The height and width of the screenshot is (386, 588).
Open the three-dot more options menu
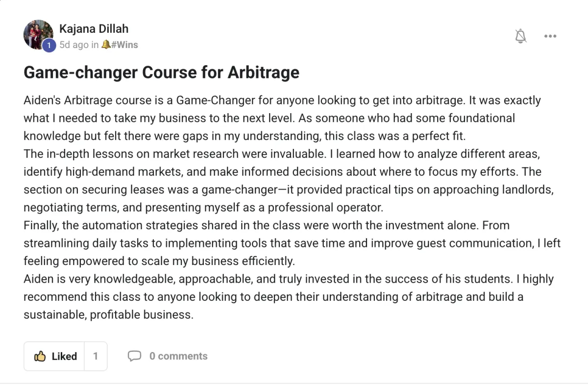click(550, 36)
